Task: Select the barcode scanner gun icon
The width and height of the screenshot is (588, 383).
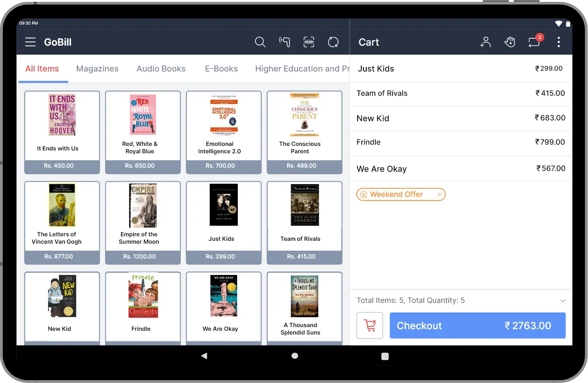Action: (285, 42)
